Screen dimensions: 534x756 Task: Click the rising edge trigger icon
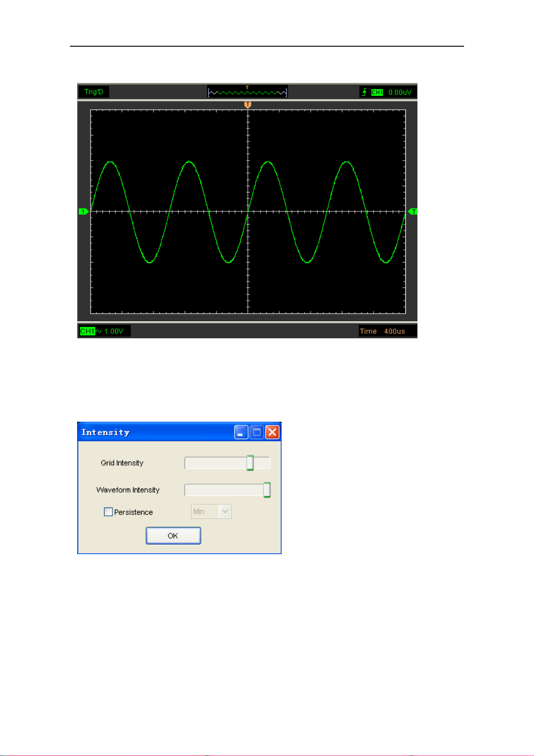(364, 92)
